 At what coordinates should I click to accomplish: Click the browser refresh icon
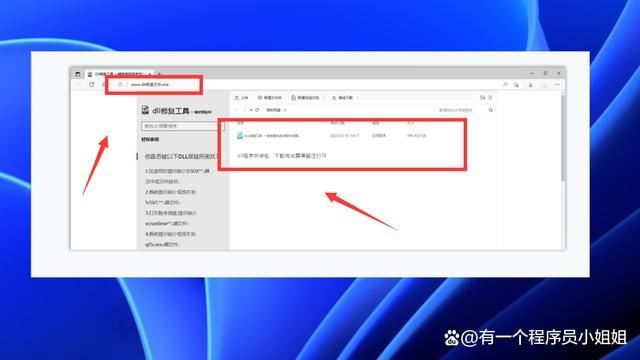(x=91, y=84)
